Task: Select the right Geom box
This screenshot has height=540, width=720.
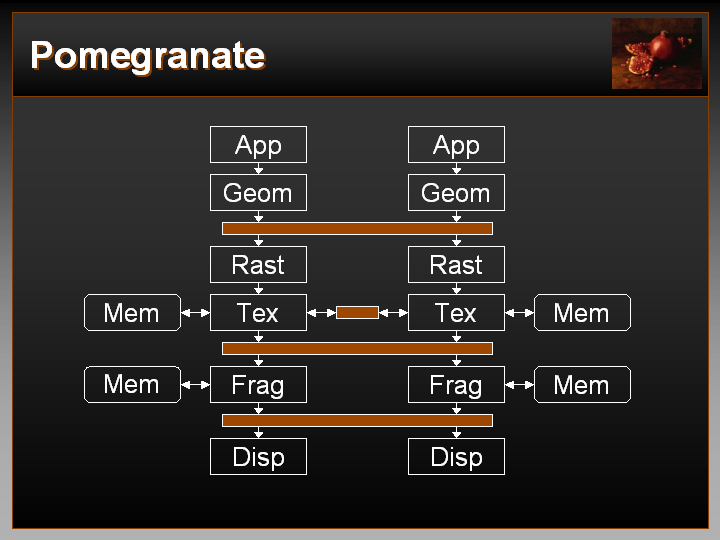Action: (x=456, y=193)
